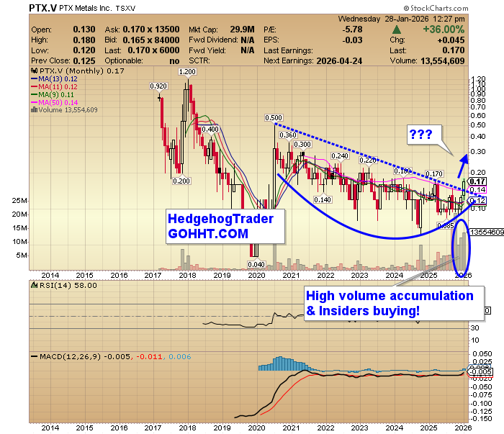Click the RSI indicator icon beside RSI(14)
This screenshot has width=504, height=434.
[34, 285]
